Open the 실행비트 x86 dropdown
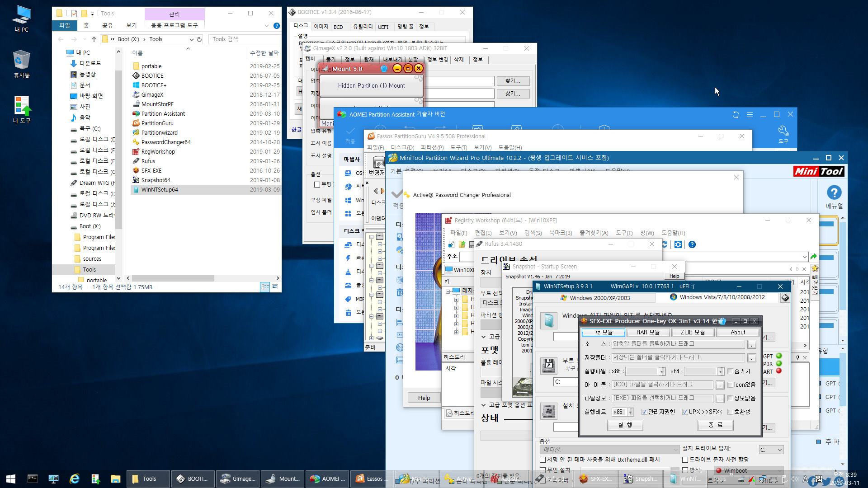The width and height of the screenshot is (868, 488). (631, 412)
